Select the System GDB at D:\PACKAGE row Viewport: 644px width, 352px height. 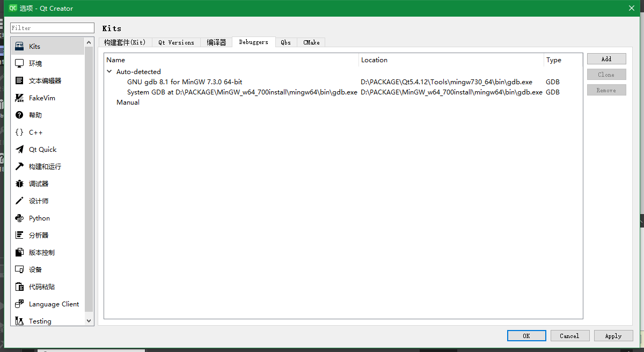point(343,92)
